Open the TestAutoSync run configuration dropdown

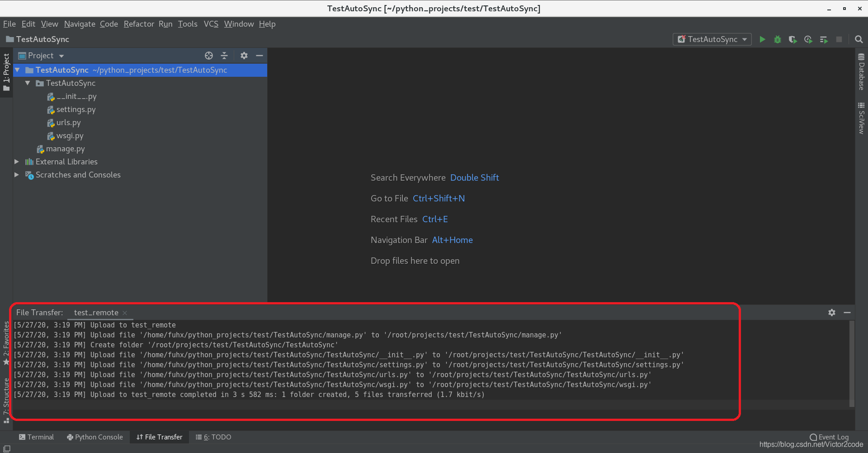pyautogui.click(x=712, y=39)
